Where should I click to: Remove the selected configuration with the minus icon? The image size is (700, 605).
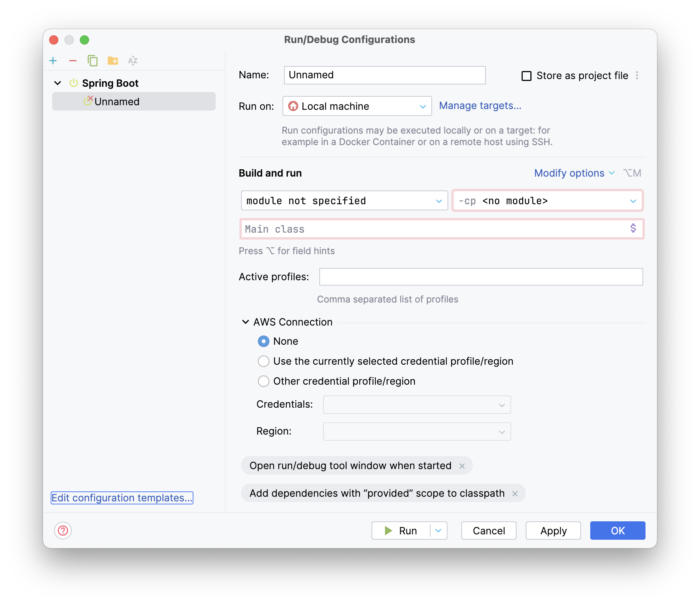(x=73, y=61)
